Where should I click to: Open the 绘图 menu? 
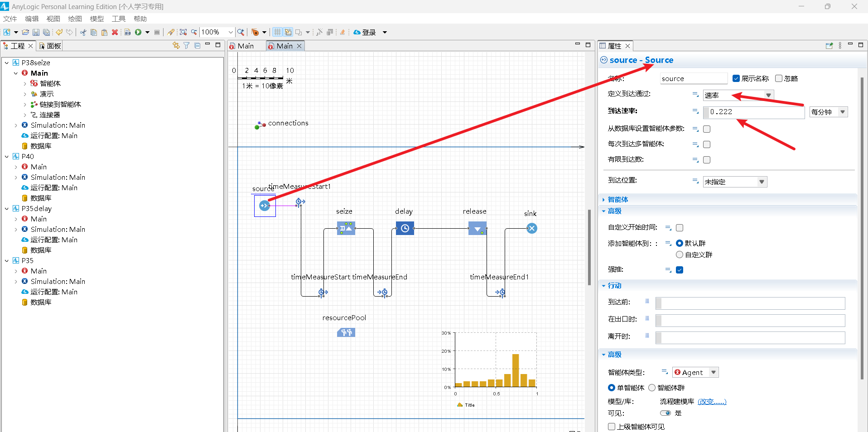pos(75,19)
